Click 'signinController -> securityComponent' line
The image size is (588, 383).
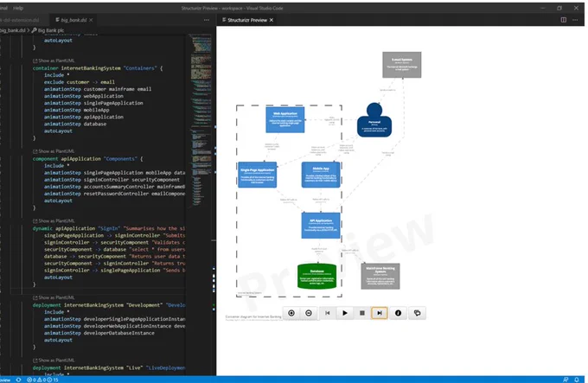tap(114, 242)
